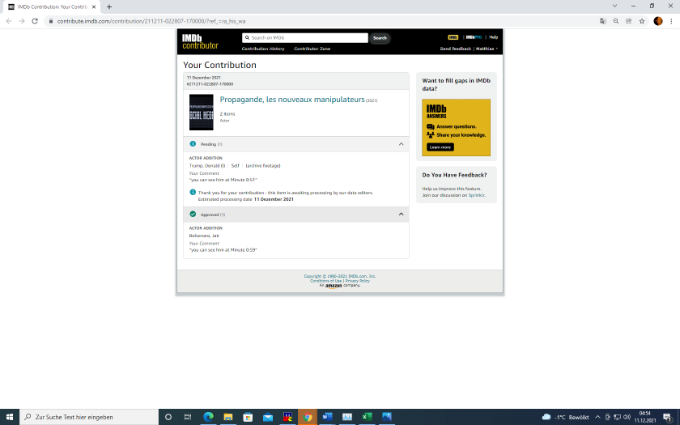The width and height of the screenshot is (680, 425).
Task: Open the Propagande, les nouveaux manipulateurs title link
Action: [x=292, y=99]
